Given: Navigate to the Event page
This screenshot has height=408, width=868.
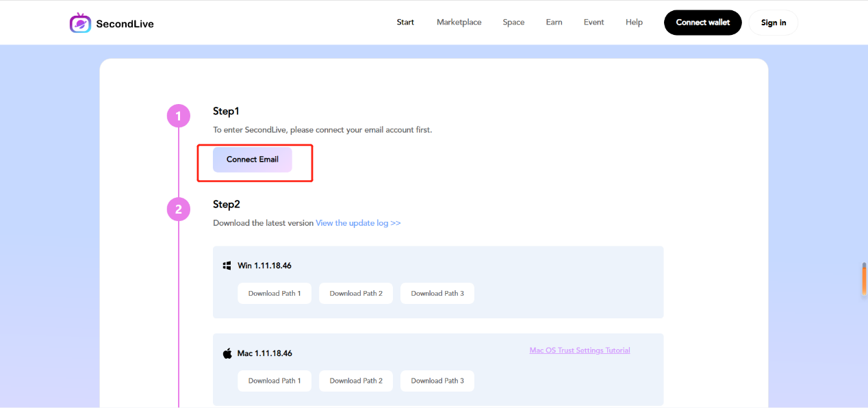Looking at the screenshot, I should (593, 23).
